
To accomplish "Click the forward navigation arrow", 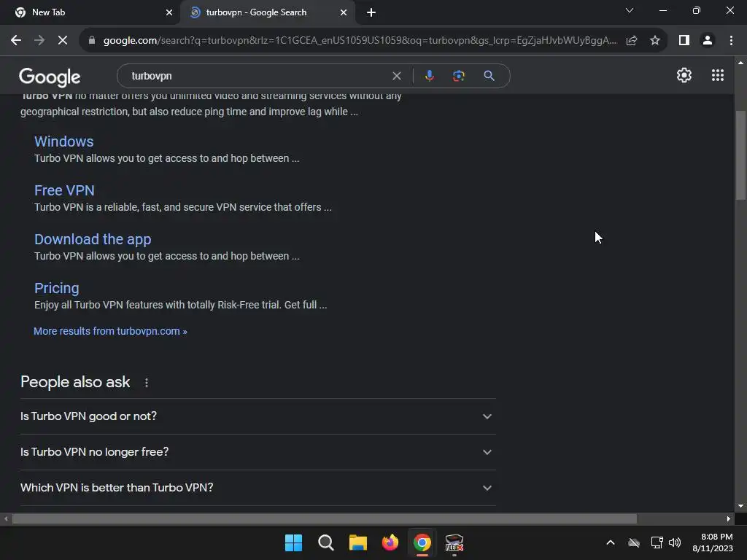I will [39, 41].
